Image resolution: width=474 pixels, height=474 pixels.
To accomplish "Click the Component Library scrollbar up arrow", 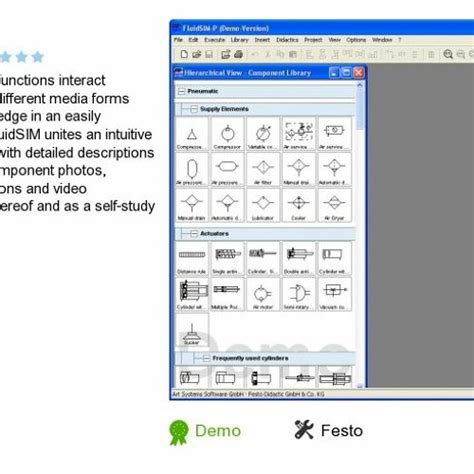I will 360,85.
